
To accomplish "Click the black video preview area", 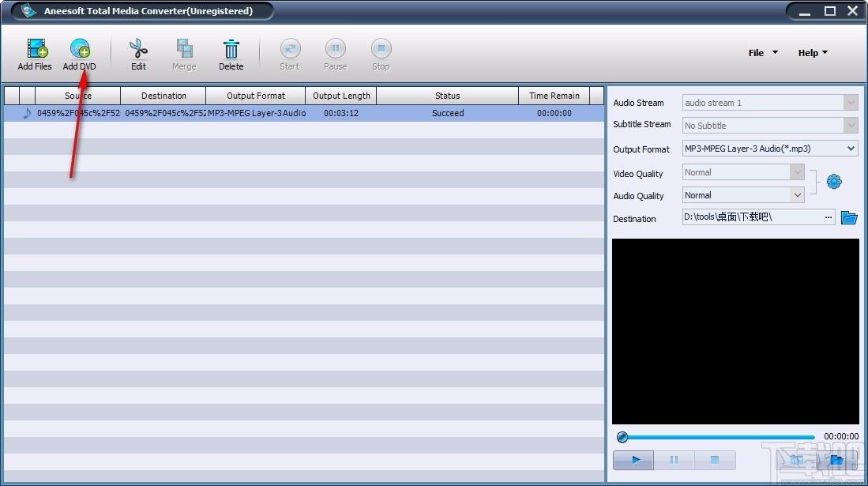I will (x=735, y=331).
